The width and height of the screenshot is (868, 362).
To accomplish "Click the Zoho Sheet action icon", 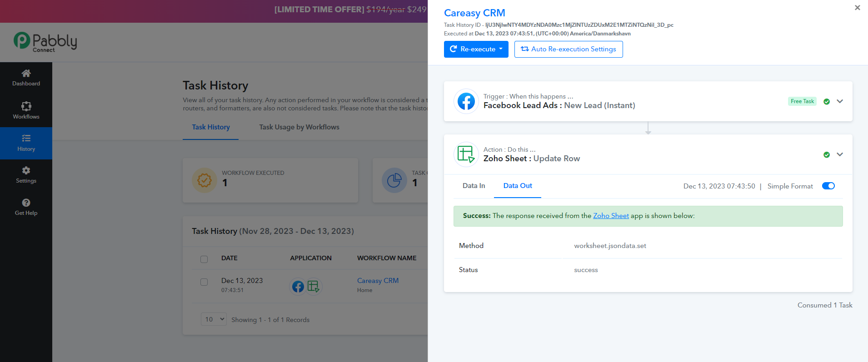I will [466, 154].
